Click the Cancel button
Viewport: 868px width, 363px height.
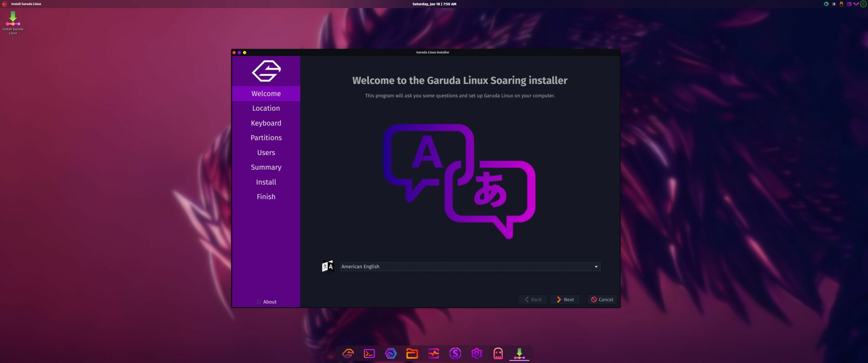click(x=602, y=299)
